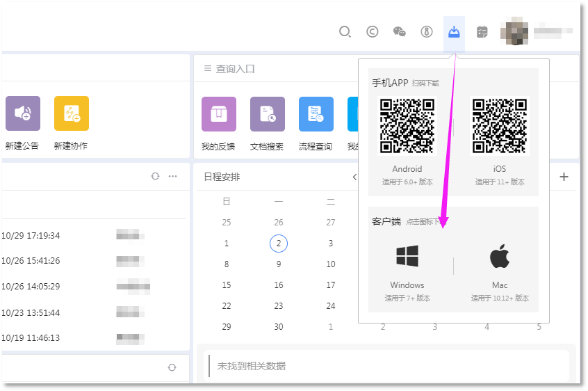Select calendar date 9

point(279,264)
